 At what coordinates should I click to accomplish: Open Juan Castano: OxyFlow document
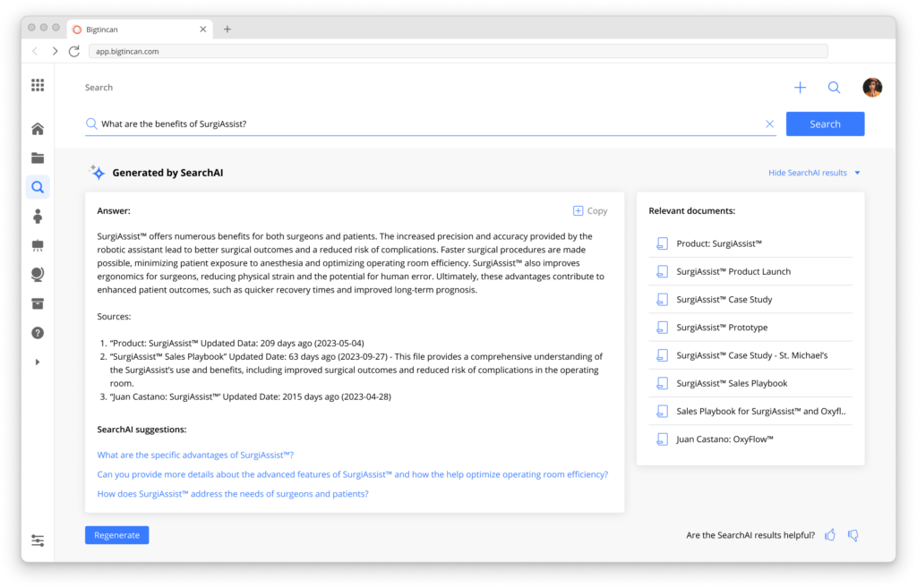[750, 439]
